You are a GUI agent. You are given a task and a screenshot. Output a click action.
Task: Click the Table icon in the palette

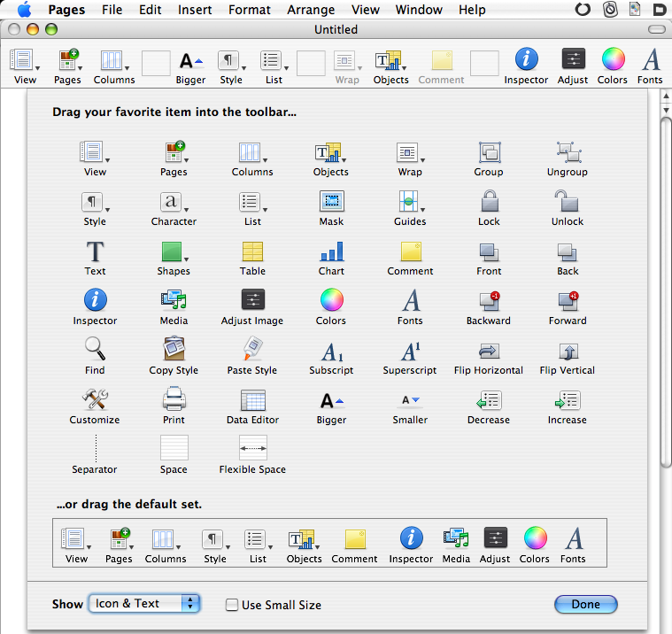[x=252, y=251]
